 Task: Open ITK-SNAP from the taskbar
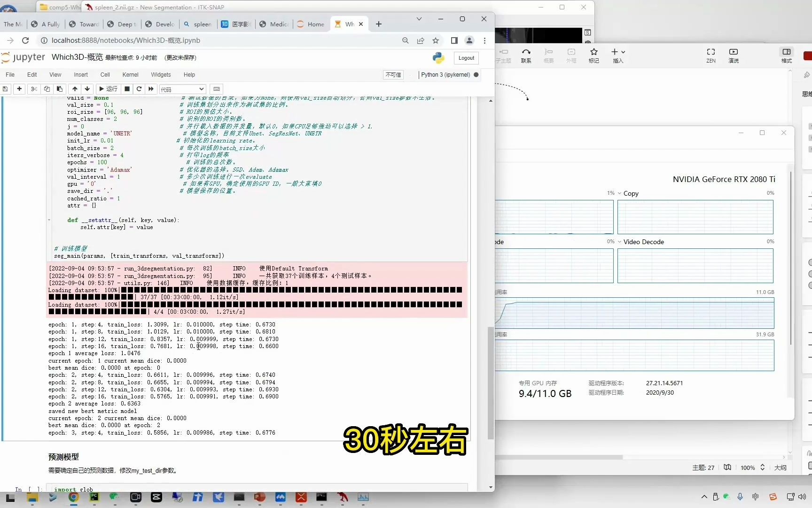(x=343, y=497)
